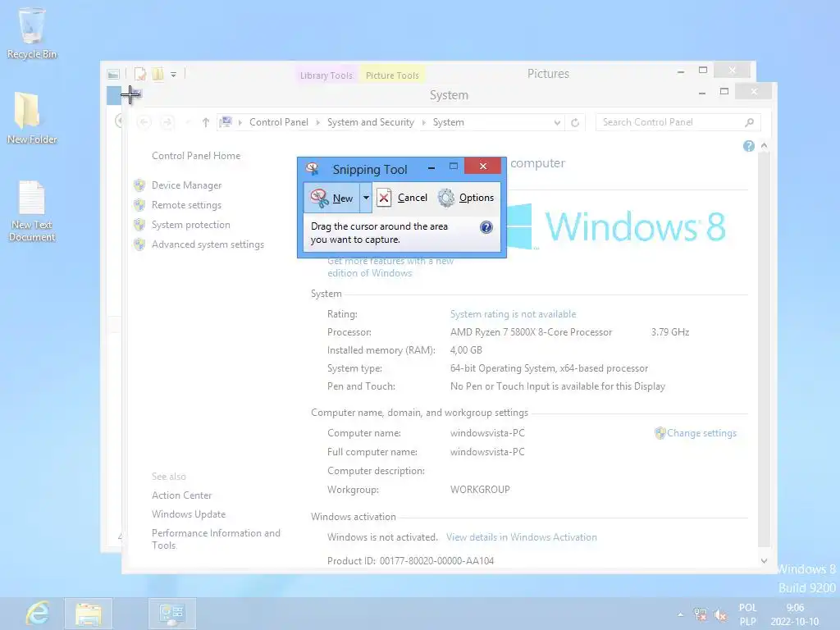The image size is (840, 630).
Task: Open System window help question mark icon
Action: click(x=749, y=146)
